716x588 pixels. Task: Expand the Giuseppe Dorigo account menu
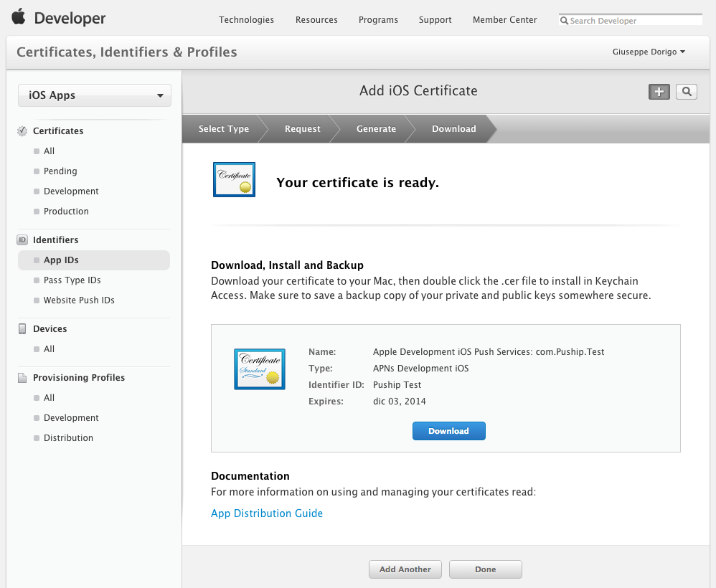click(x=649, y=52)
